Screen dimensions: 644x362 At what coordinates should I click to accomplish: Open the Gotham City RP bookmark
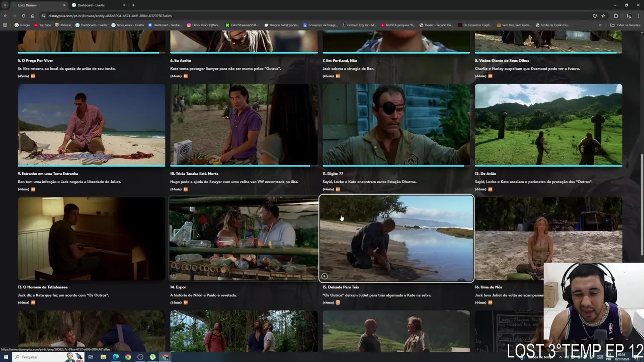pos(359,25)
